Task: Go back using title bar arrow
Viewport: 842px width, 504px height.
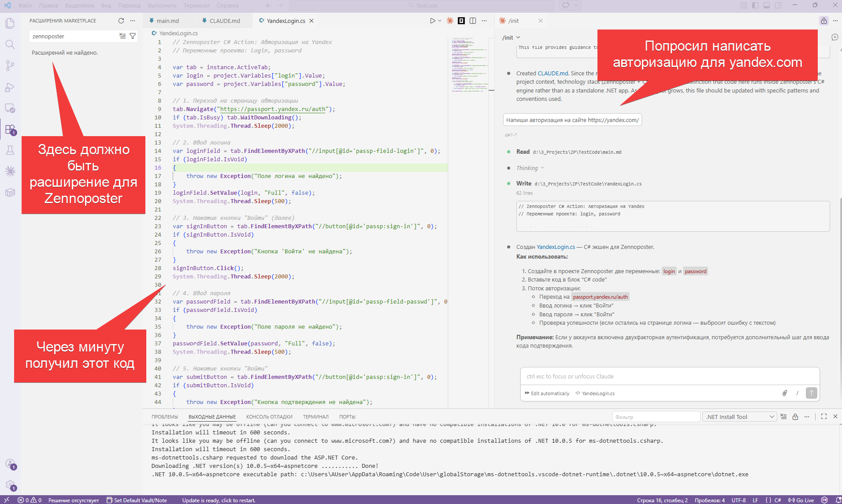Action: coord(269,5)
